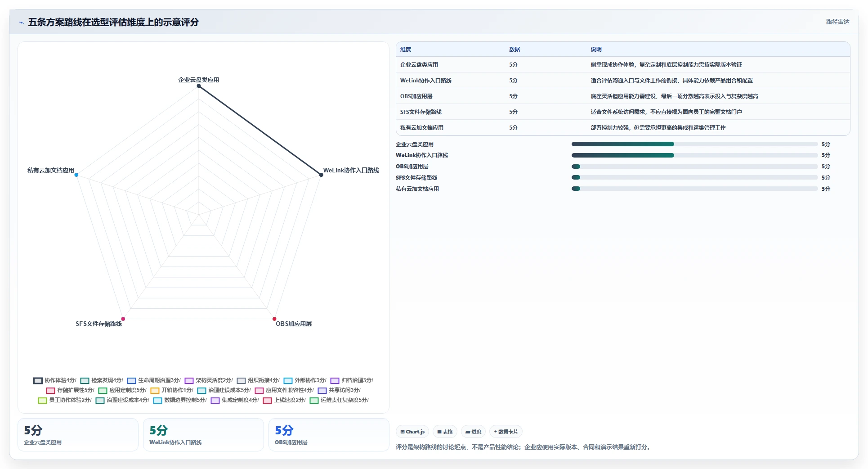Click the page title 五条方案路线在选型评估维度上的示意评分
868x469 pixels.
[x=113, y=22]
